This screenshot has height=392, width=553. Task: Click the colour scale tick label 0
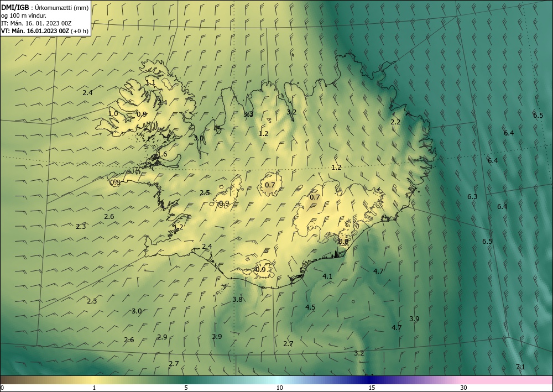[2, 388]
